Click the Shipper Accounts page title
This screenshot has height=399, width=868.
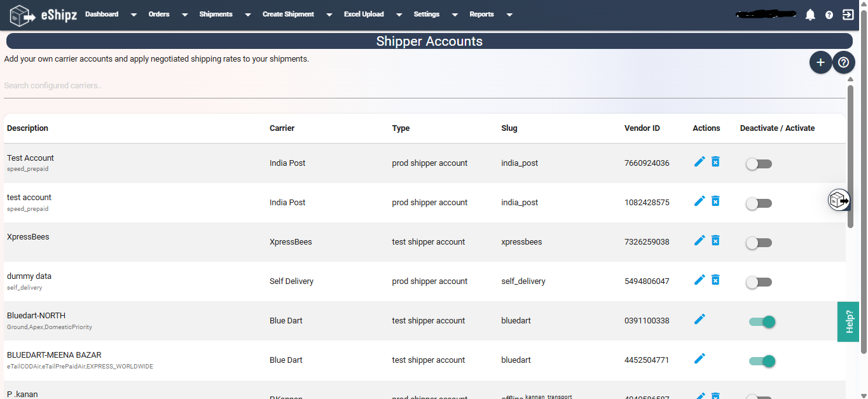pyautogui.click(x=429, y=41)
